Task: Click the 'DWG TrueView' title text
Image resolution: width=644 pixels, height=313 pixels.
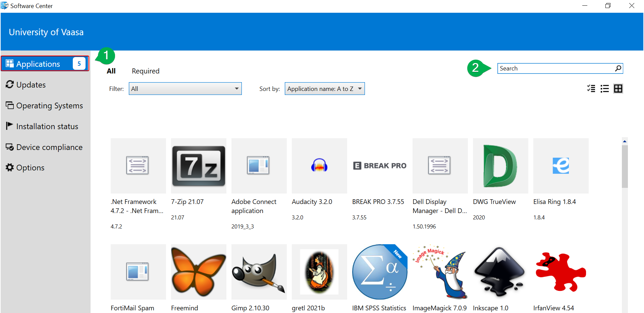Action: (494, 202)
